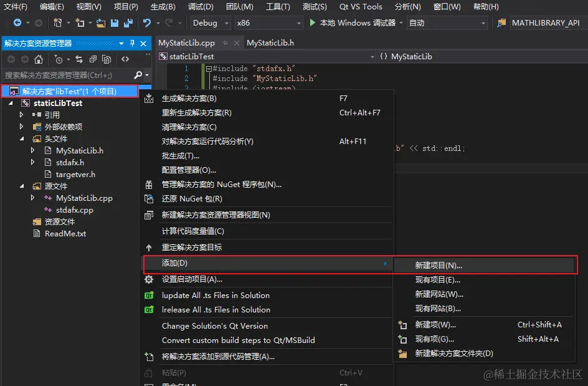Open the Debug configuration dropdown
Viewport: 588px width, 386px height.
(211, 23)
